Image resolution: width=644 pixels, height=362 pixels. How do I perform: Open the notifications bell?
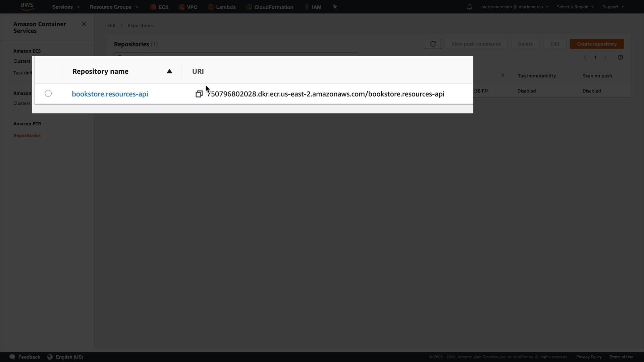coord(469,7)
